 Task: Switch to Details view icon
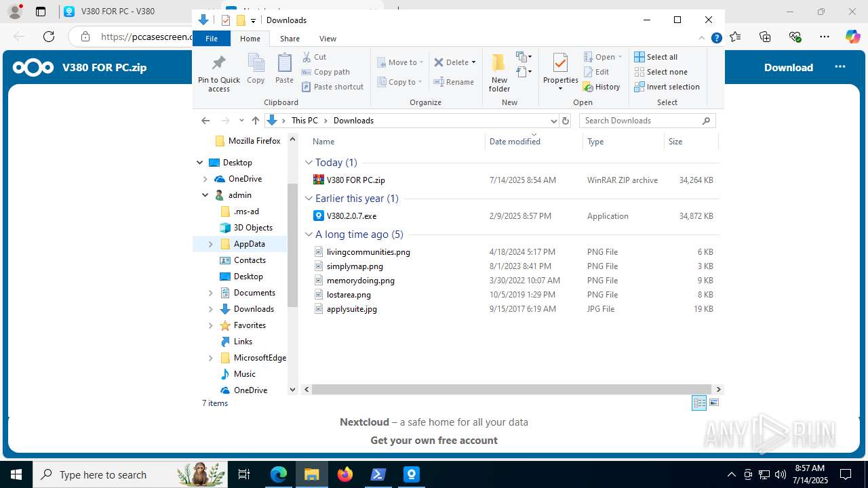[699, 403]
